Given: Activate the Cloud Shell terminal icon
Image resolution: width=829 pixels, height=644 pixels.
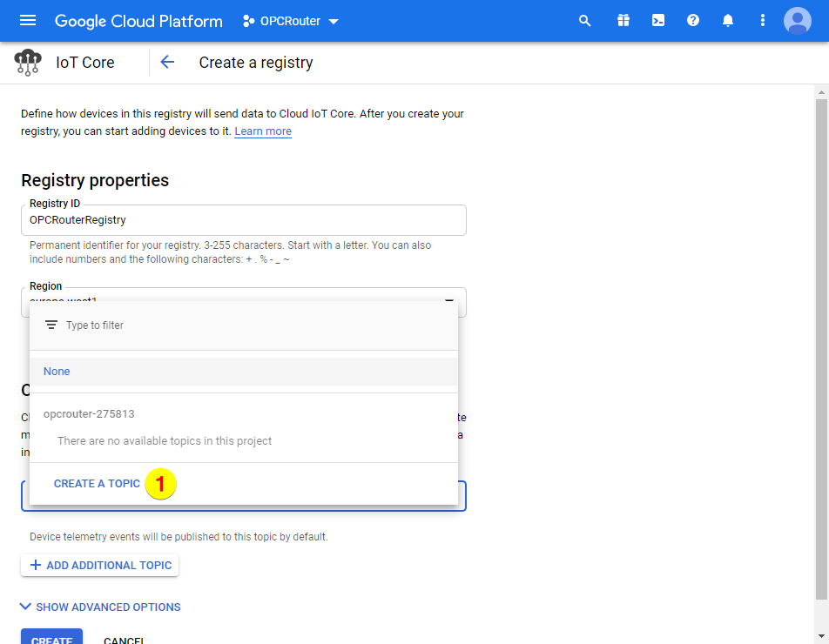Looking at the screenshot, I should pyautogui.click(x=657, y=20).
